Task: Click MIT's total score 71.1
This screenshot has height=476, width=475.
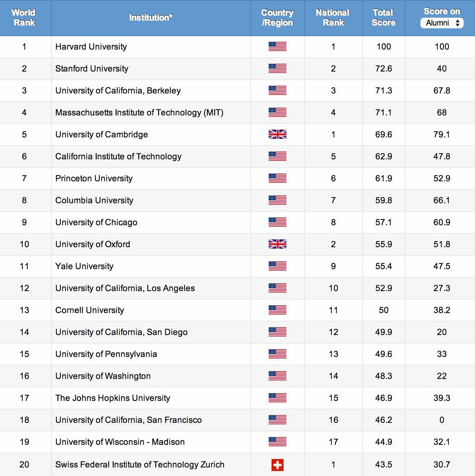Action: [384, 113]
